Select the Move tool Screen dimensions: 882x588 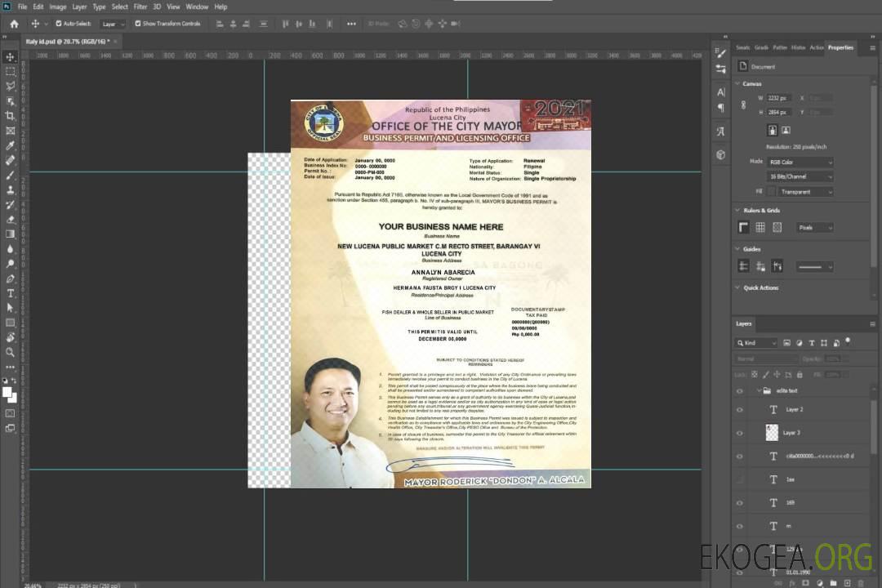pos(10,57)
